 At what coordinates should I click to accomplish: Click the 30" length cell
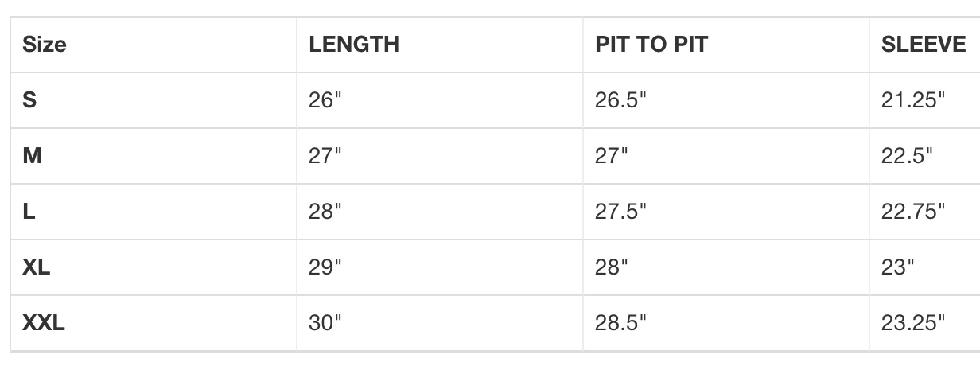[x=325, y=324]
